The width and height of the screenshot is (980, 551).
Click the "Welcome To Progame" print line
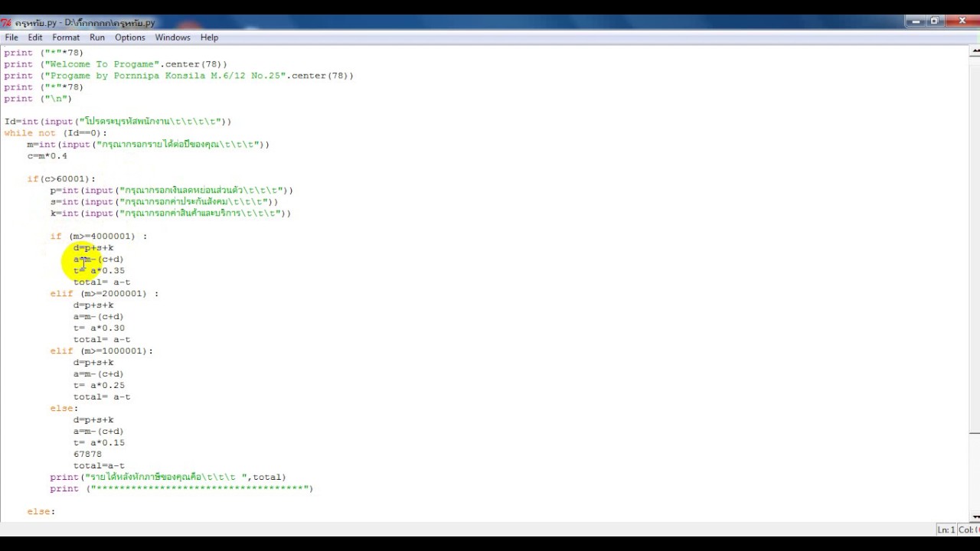[x=116, y=64]
